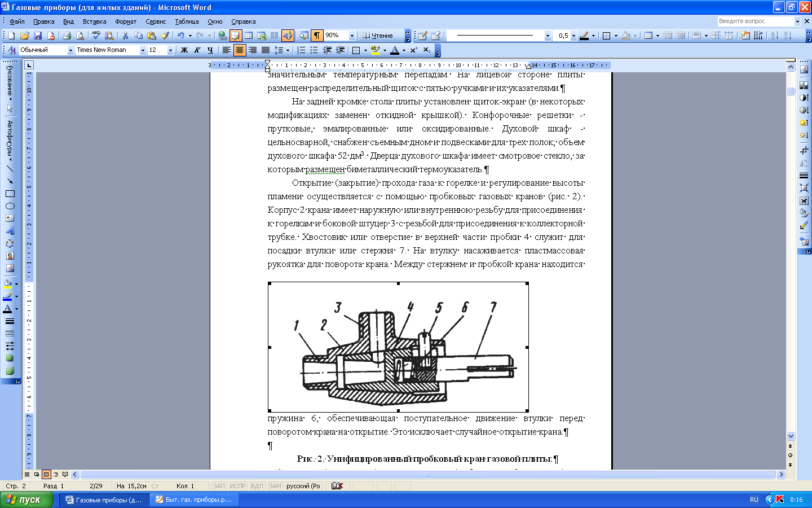Open Print Preview from standard toolbar
Image resolution: width=812 pixels, height=508 pixels.
[x=80, y=36]
